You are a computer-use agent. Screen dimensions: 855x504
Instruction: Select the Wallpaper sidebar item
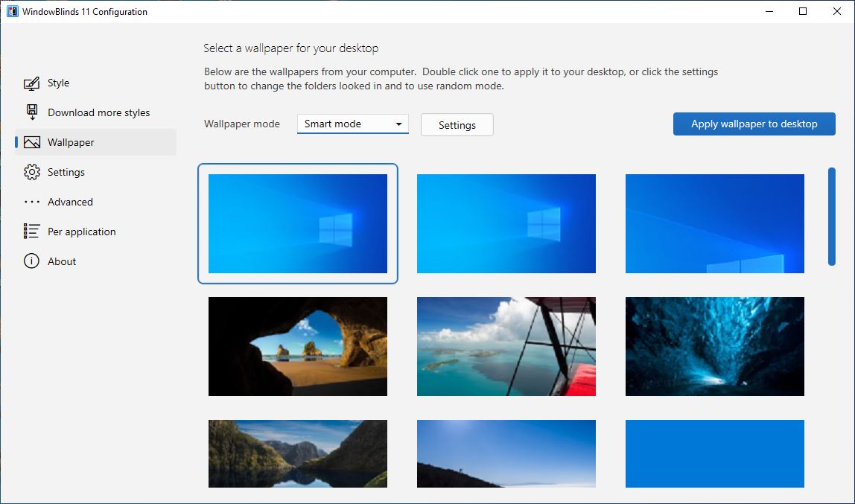[95, 142]
